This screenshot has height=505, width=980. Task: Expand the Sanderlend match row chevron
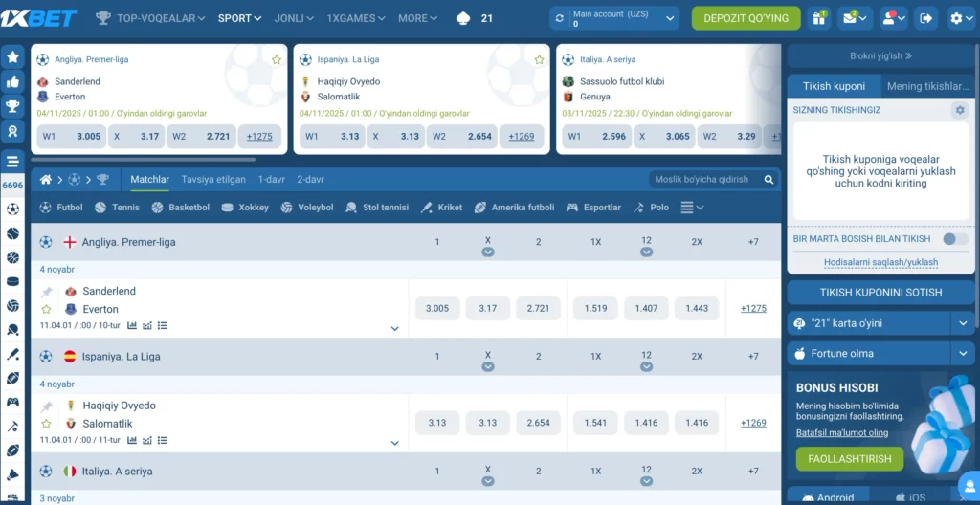pos(394,329)
